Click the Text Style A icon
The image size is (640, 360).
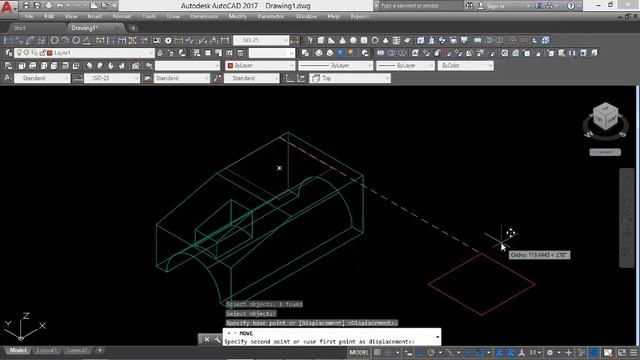pos(7,78)
